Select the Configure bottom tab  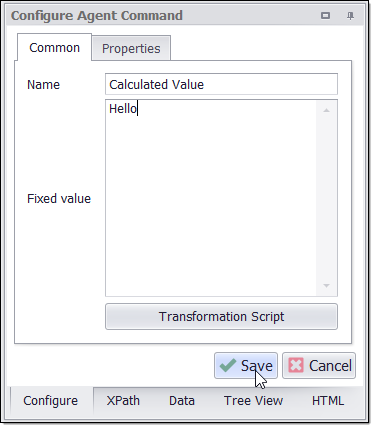pyautogui.click(x=51, y=401)
